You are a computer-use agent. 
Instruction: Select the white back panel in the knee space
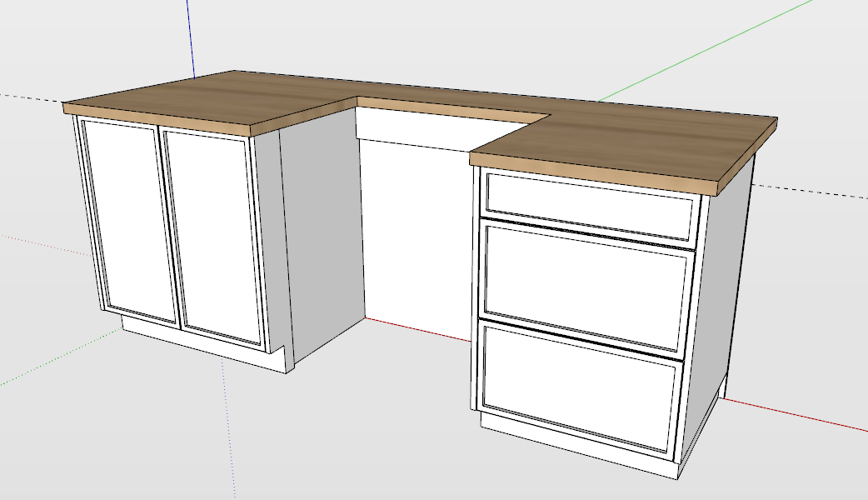(418, 238)
